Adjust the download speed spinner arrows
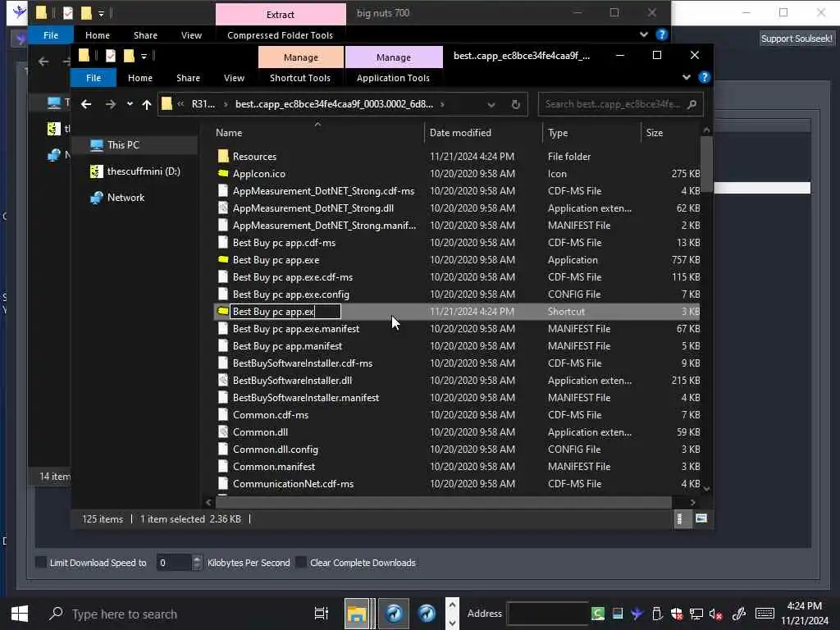Screen dimensions: 840x630 (x=197, y=563)
